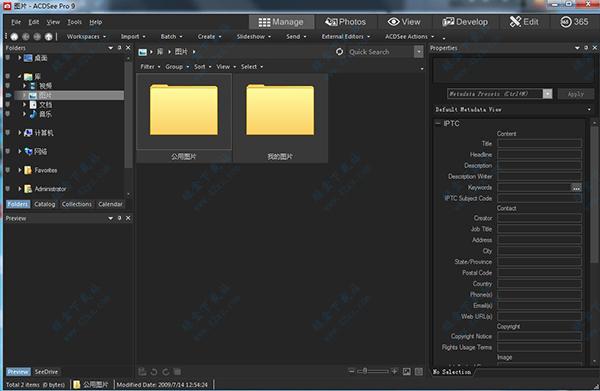Viewport: 600px width, 391px height.
Task: Pin the Folders panel with auto-hide icon
Action: point(119,48)
